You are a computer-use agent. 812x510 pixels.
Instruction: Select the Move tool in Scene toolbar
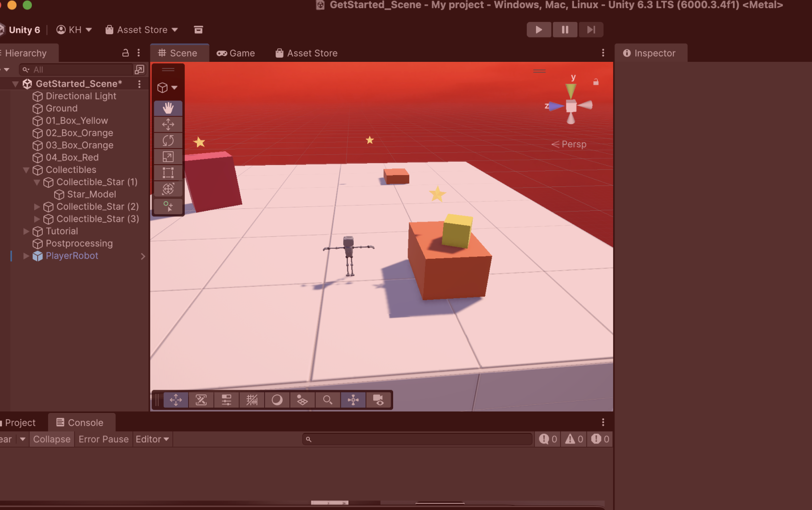(168, 125)
